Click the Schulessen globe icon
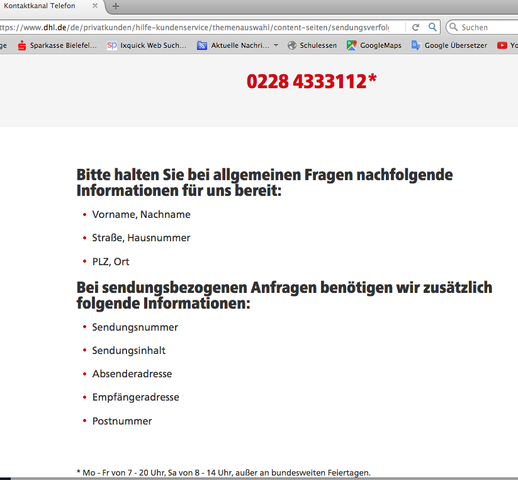 click(292, 45)
